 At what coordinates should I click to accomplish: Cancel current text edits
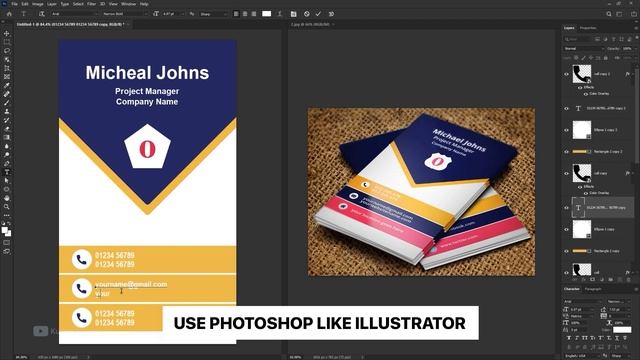(307, 14)
